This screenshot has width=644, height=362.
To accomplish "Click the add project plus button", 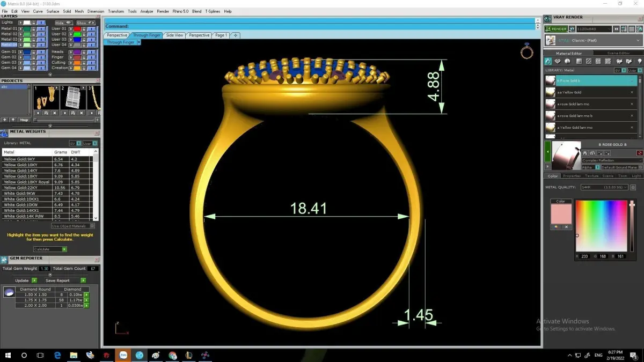I will pos(4,120).
